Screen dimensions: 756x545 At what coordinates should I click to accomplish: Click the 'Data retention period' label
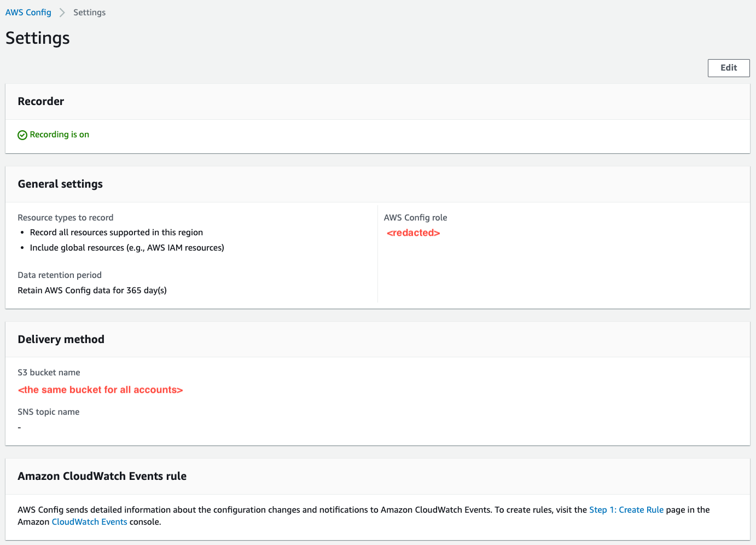pyautogui.click(x=60, y=275)
